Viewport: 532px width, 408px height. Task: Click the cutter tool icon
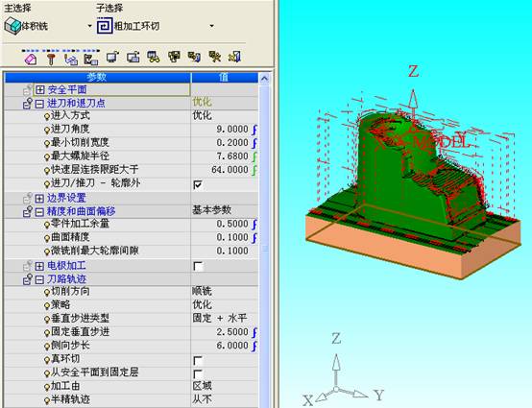[x=51, y=59]
